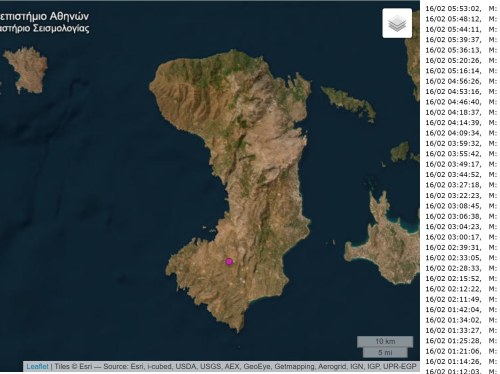Viewport: 500px width, 374px height.
Task: Select the 16/02 03:00:17 event entry
Action: 461,237
